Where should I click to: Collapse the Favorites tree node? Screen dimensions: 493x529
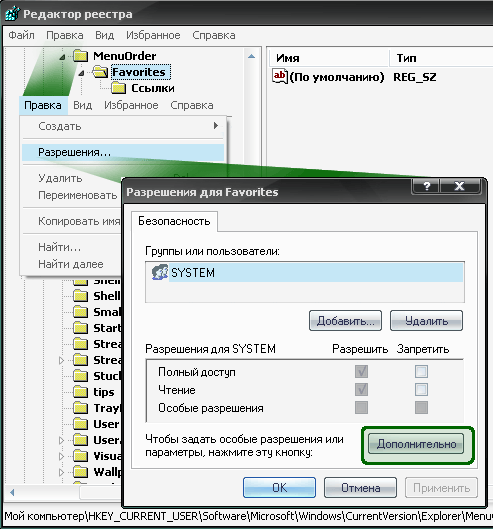(x=81, y=73)
